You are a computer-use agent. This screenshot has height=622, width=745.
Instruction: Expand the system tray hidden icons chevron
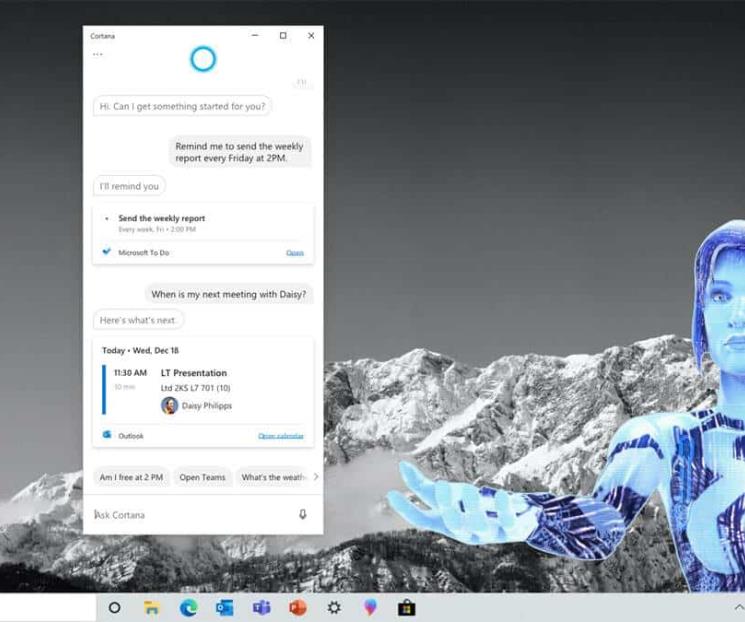click(x=739, y=607)
